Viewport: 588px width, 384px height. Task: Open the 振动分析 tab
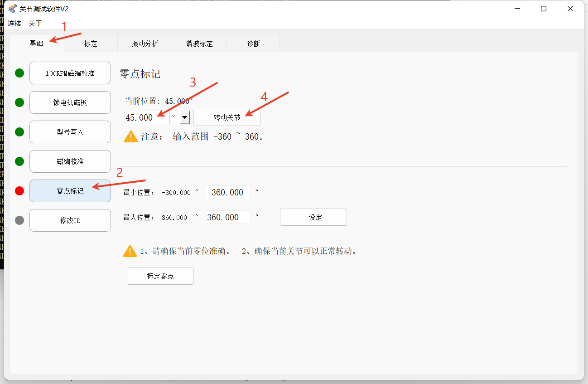145,44
